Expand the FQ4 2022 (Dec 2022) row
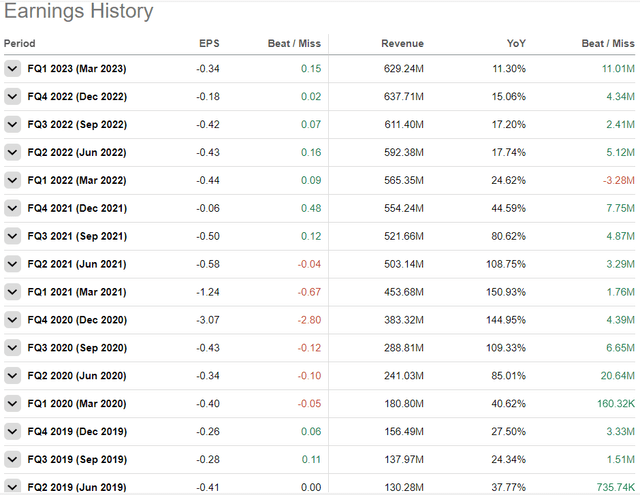The height and width of the screenshot is (495, 640). 12,97
